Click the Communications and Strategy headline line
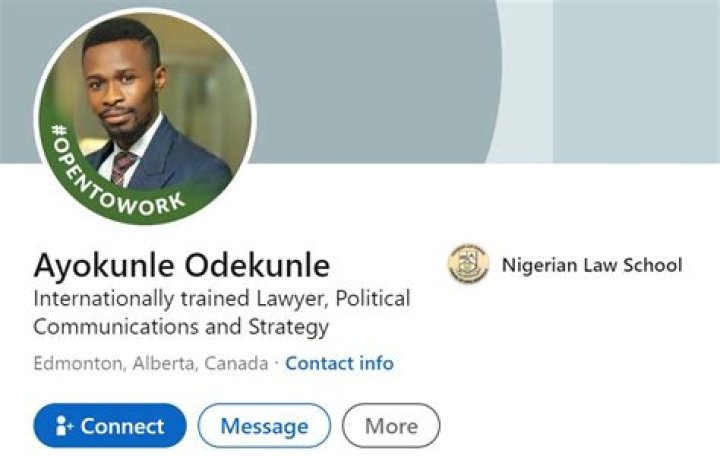Screen dimensions: 720x456 [x=181, y=327]
